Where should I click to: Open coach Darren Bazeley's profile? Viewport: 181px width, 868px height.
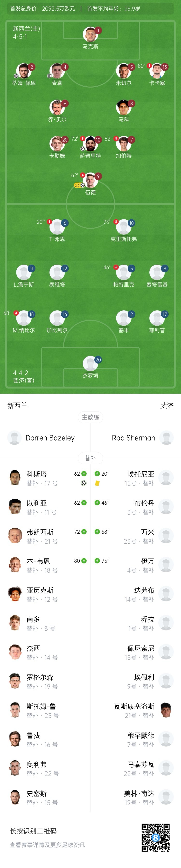(x=50, y=438)
